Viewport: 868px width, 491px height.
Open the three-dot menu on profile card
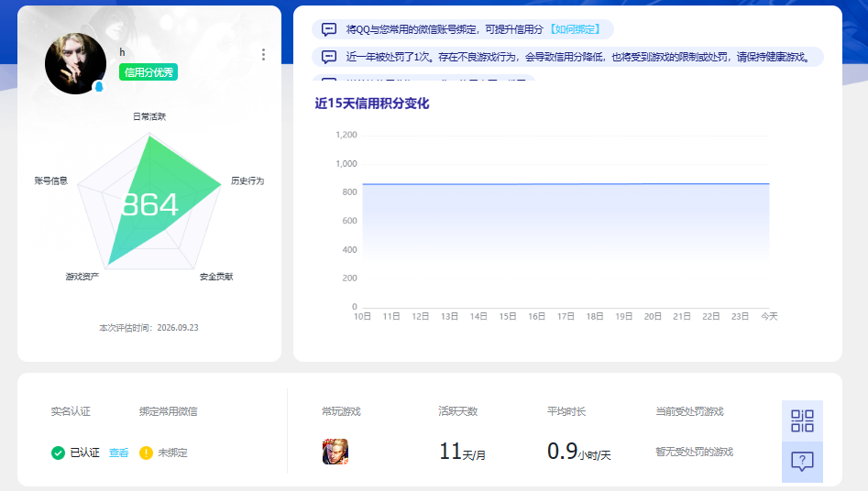(263, 54)
